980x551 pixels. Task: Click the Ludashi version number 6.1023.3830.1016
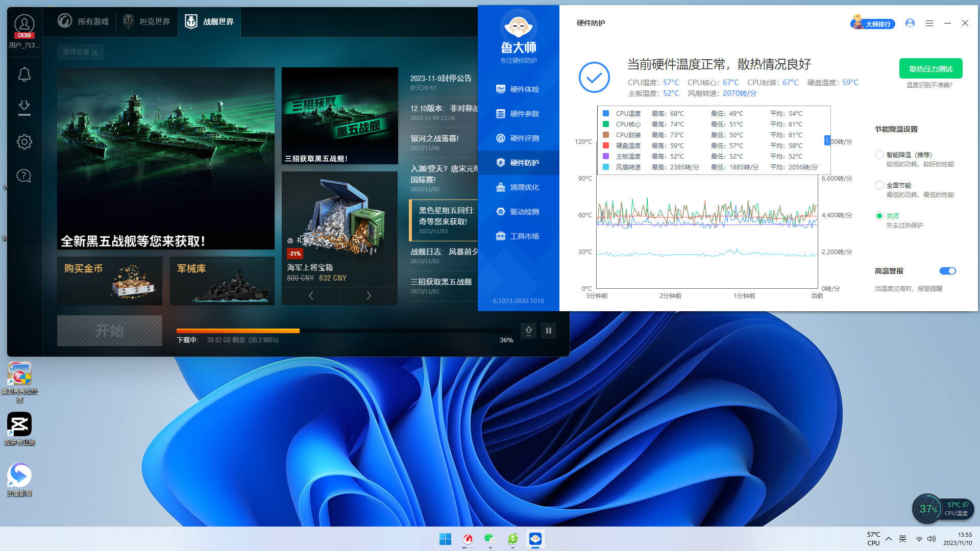point(519,301)
